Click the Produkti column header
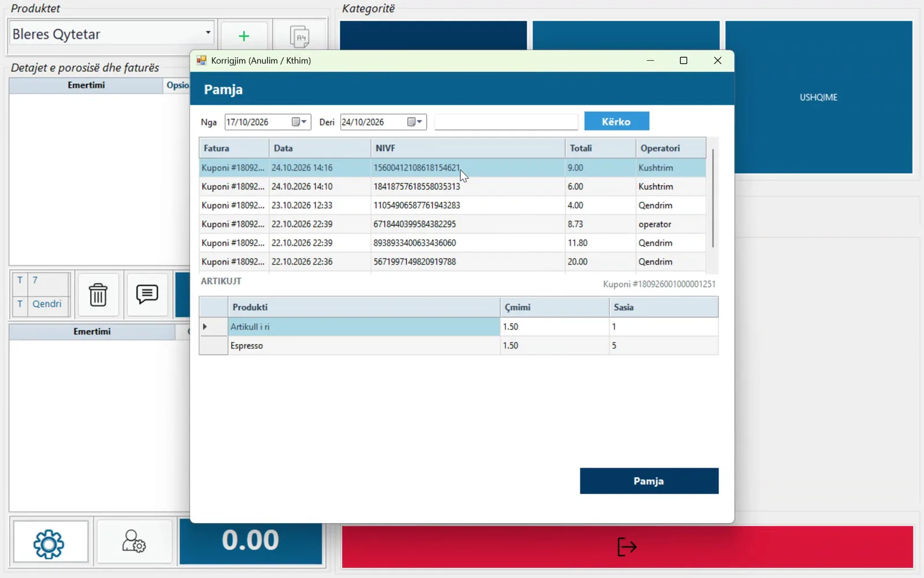Screen dimensions: 924x578 coord(364,307)
